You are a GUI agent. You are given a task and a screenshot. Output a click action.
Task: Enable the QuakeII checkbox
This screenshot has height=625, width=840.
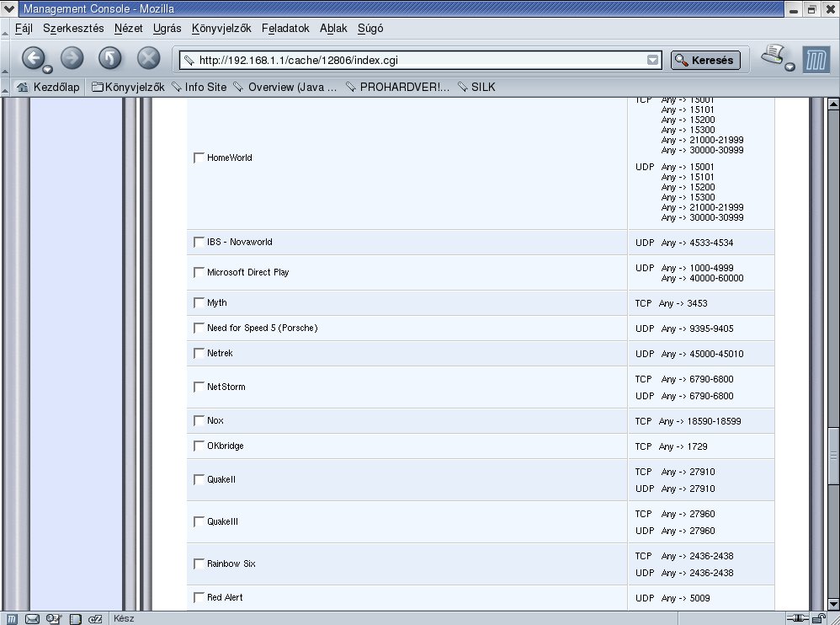pos(199,479)
